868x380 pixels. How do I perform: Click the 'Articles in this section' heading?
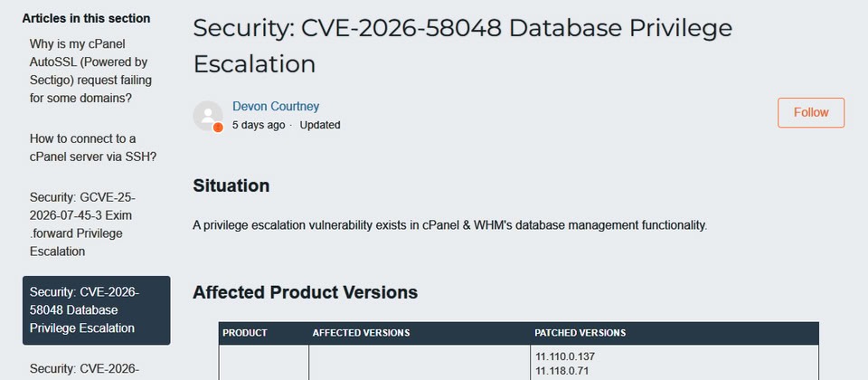[86, 18]
